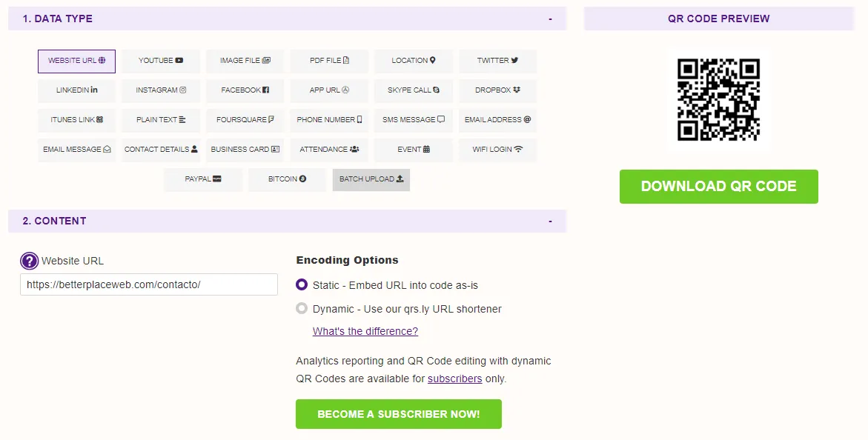Image resolution: width=868 pixels, height=440 pixels.
Task: Click the Download QR Code button
Action: tap(718, 187)
